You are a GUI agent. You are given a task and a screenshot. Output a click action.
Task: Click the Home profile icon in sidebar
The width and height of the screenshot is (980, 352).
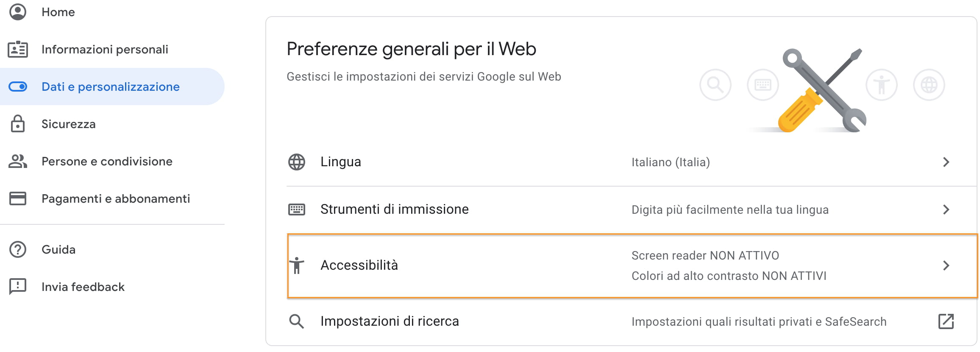pyautogui.click(x=18, y=12)
